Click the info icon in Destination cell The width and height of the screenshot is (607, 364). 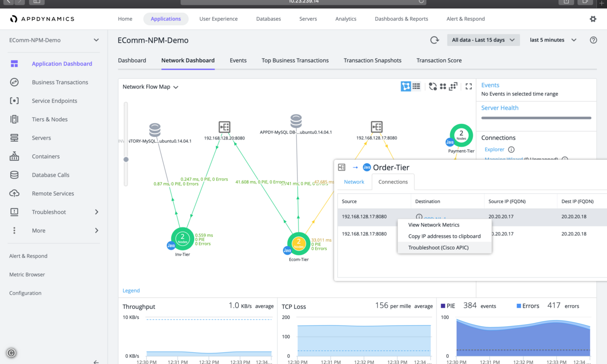click(419, 217)
